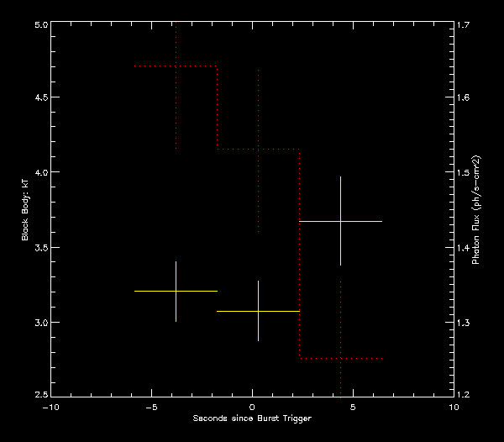Click the -10 tick label on bottom axis
504x442 pixels.
point(50,408)
